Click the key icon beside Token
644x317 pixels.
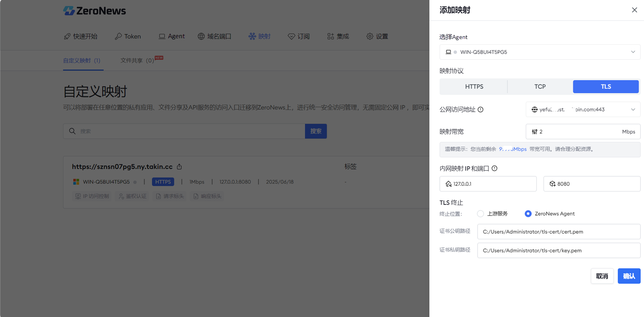118,36
